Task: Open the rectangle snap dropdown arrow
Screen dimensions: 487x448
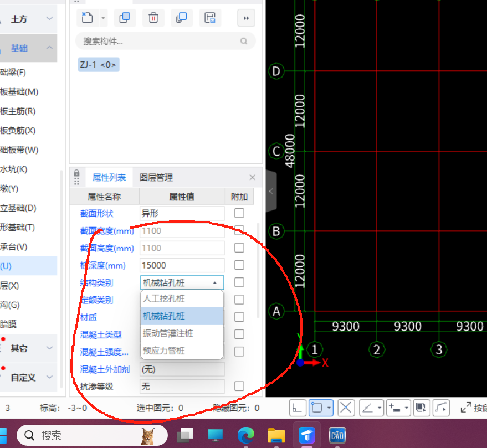Action: pyautogui.click(x=329, y=408)
